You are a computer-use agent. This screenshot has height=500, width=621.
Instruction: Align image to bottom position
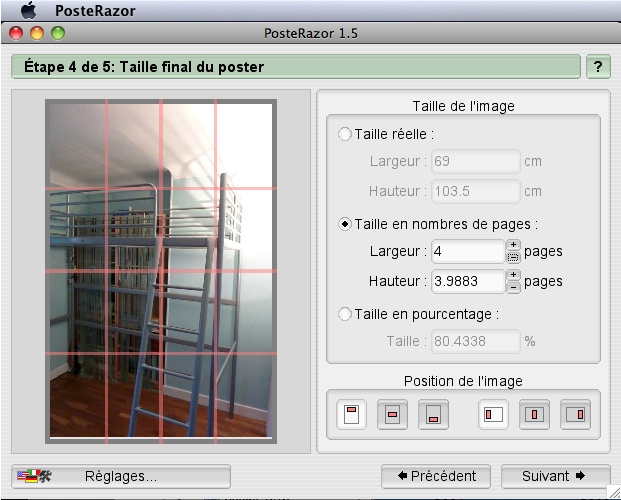coord(433,414)
